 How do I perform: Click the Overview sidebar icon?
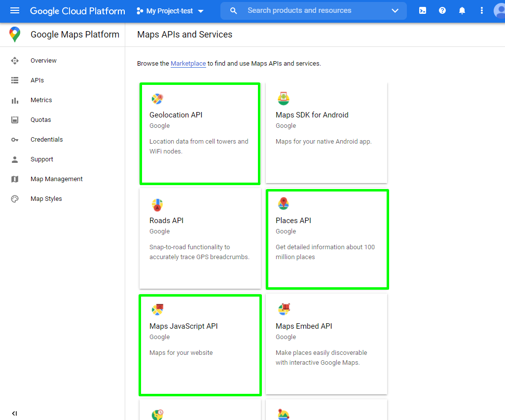tap(15, 61)
